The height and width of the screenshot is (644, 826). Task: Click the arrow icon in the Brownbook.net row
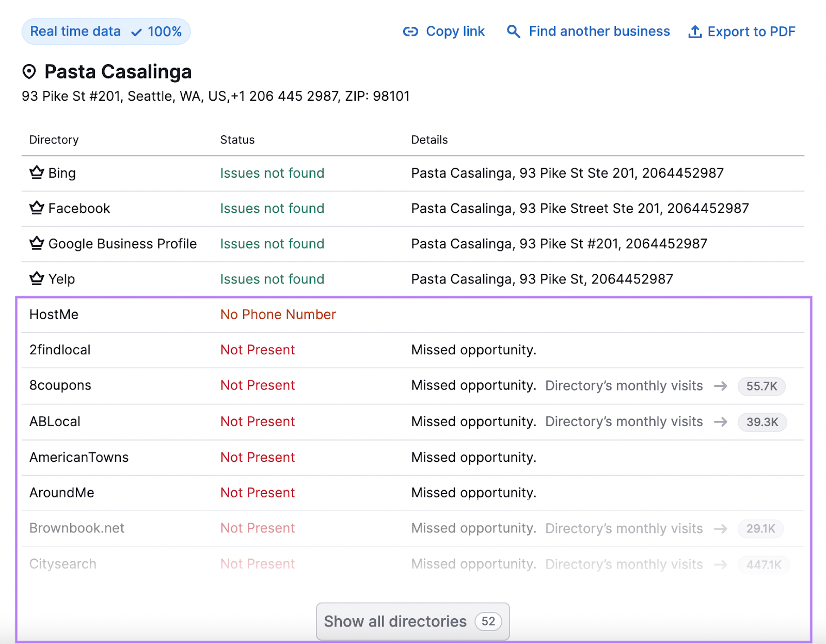tap(721, 529)
